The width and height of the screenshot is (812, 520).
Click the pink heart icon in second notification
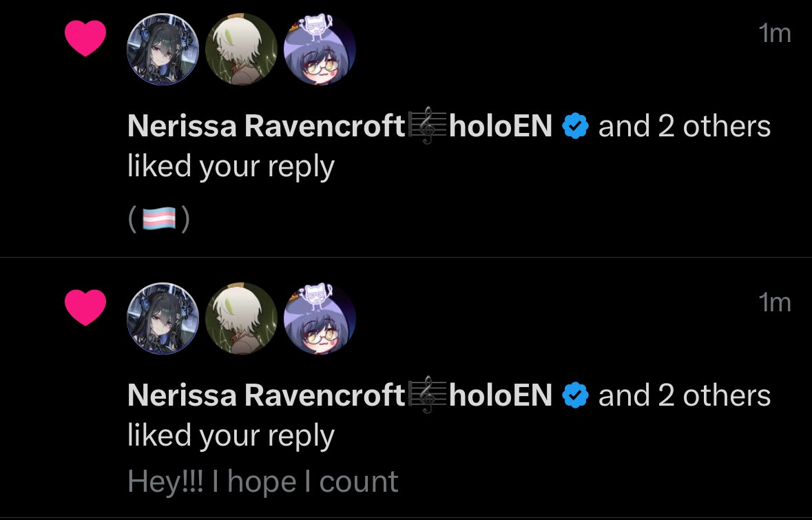tap(85, 308)
